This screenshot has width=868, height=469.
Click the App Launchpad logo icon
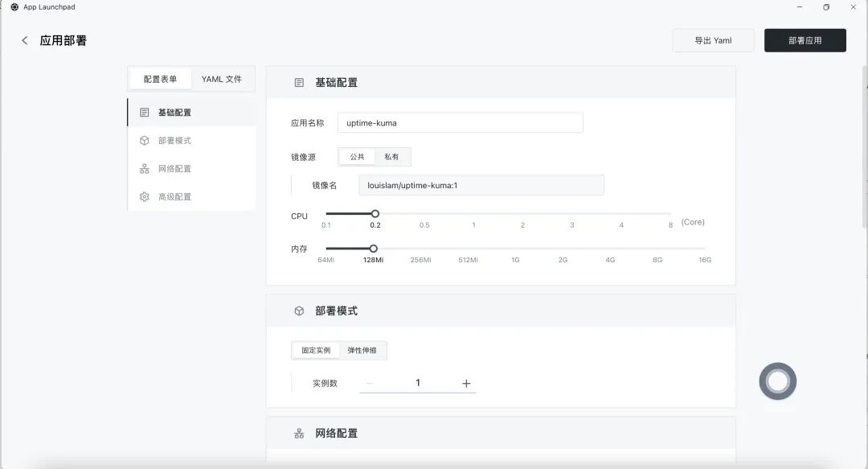pyautogui.click(x=14, y=7)
